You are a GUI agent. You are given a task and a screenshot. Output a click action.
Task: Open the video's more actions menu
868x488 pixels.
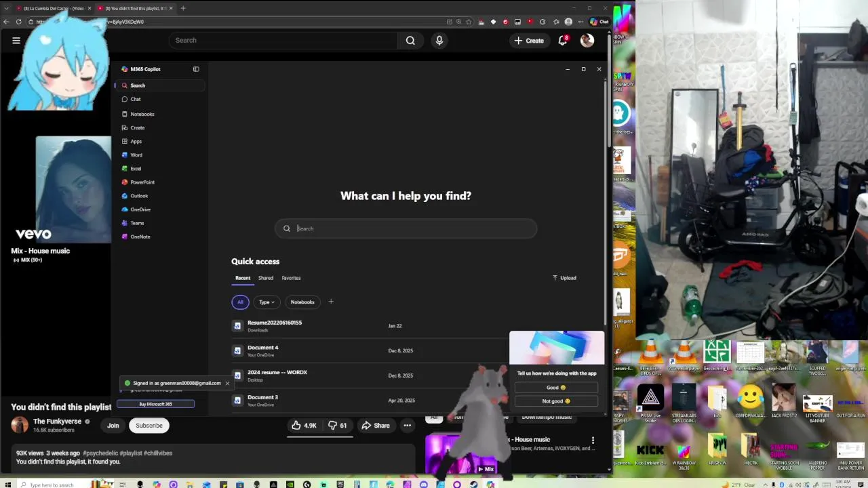[408, 426]
